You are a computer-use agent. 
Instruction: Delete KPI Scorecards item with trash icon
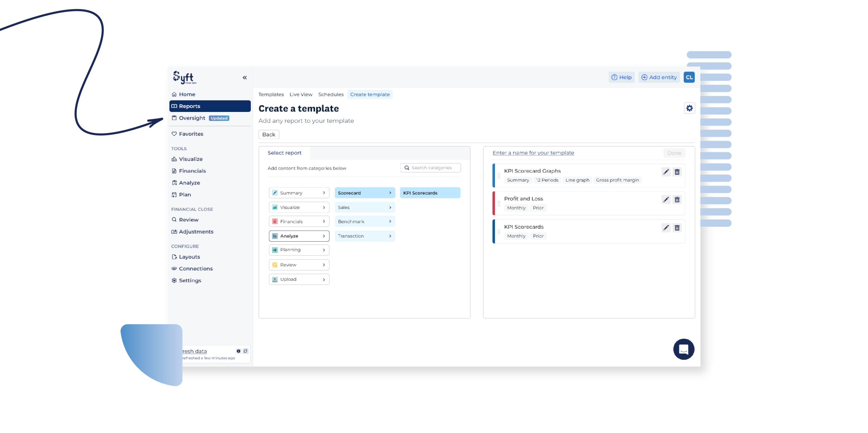pos(677,228)
